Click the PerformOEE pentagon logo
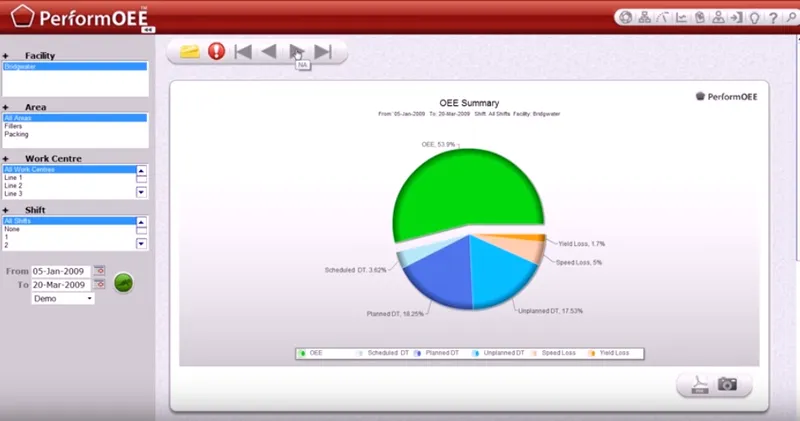 pos(22,16)
